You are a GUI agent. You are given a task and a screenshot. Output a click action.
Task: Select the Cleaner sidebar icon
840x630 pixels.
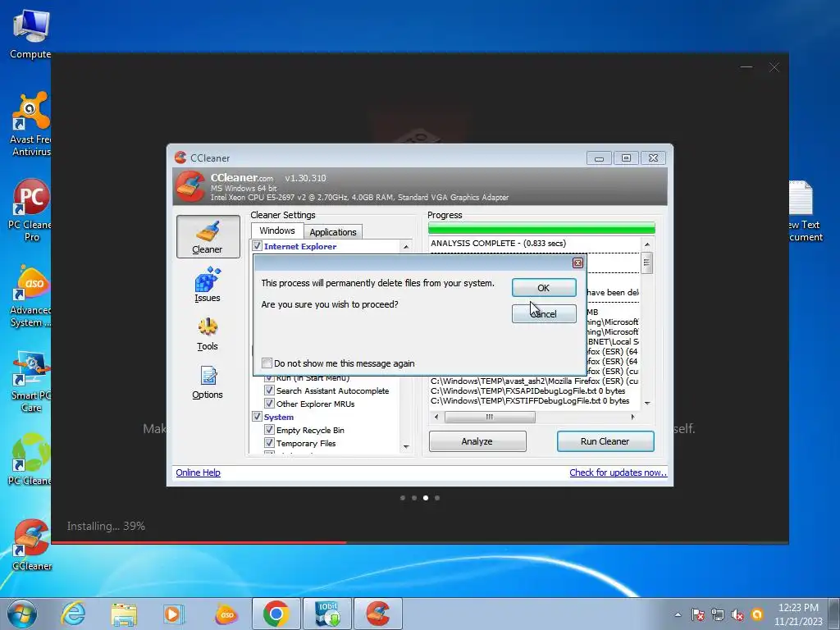208,237
